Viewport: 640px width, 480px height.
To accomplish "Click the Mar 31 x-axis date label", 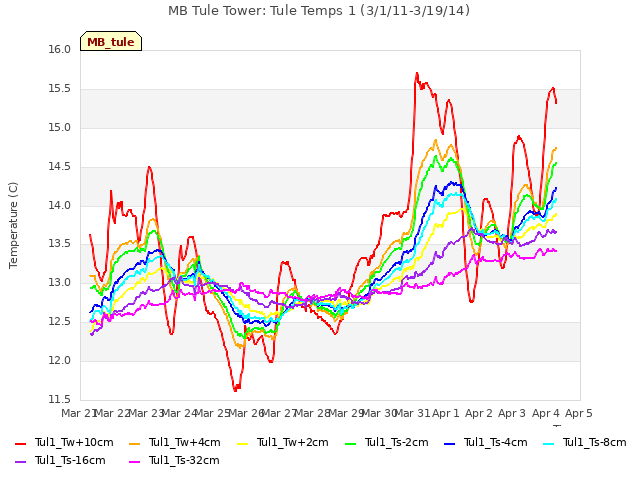I will pos(412,413).
